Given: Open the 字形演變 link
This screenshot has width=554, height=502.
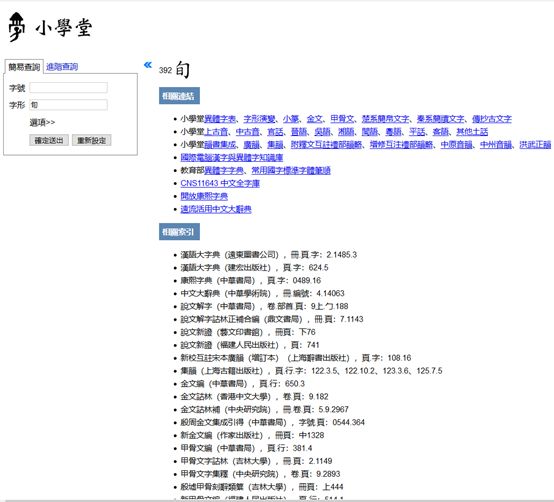Looking at the screenshot, I should point(259,119).
